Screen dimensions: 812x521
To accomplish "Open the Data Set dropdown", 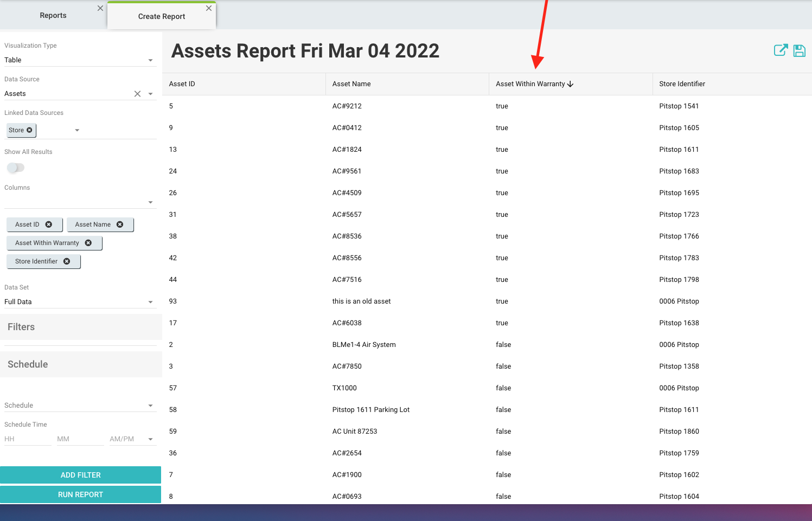I will (x=80, y=302).
